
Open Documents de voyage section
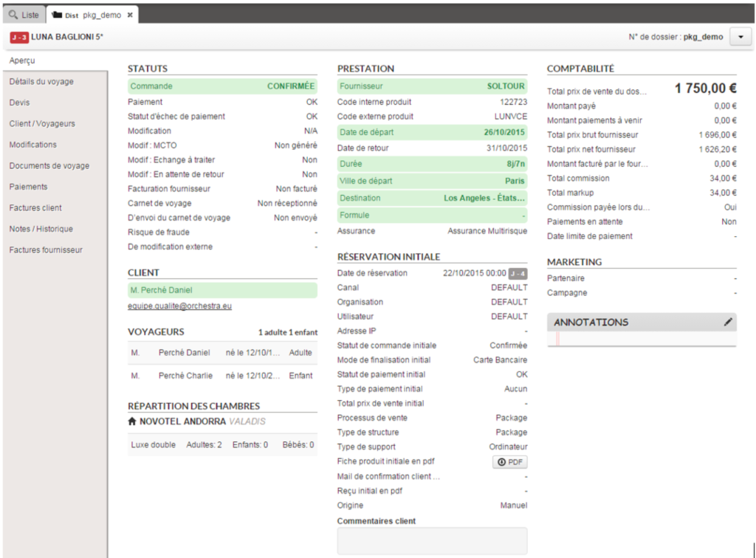(x=49, y=166)
